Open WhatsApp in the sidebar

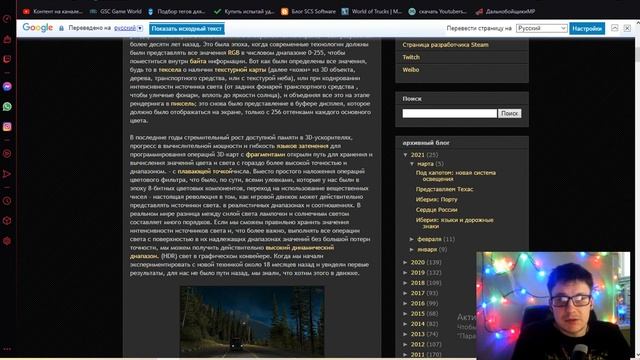[7, 107]
